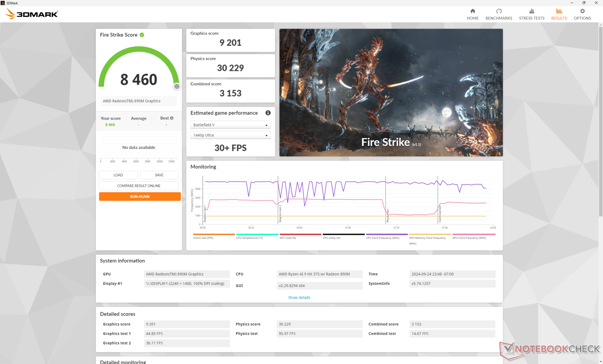Click the green valid score checkmark
This screenshot has width=603, height=364.
pos(142,35)
